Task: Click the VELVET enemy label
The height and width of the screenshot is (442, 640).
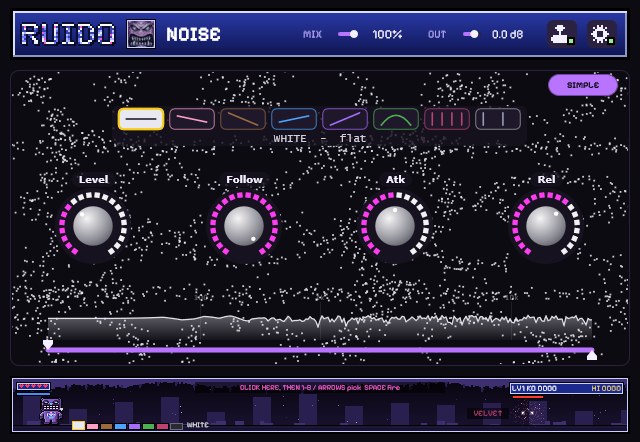Action: coord(488,413)
